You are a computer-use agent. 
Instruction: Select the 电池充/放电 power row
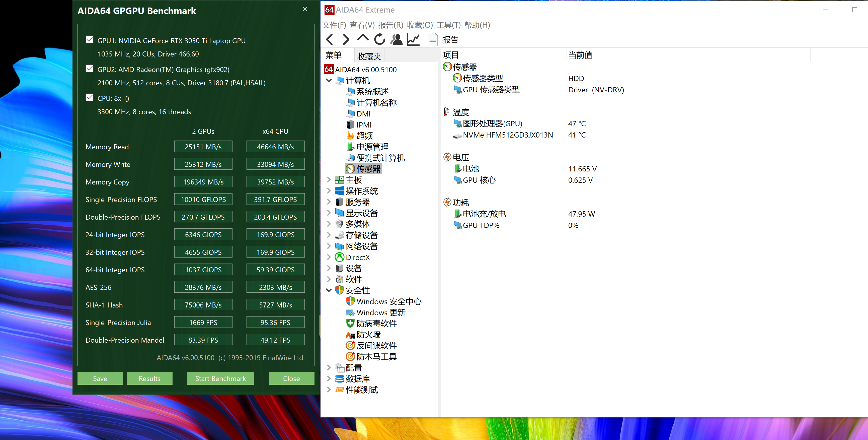pos(480,214)
